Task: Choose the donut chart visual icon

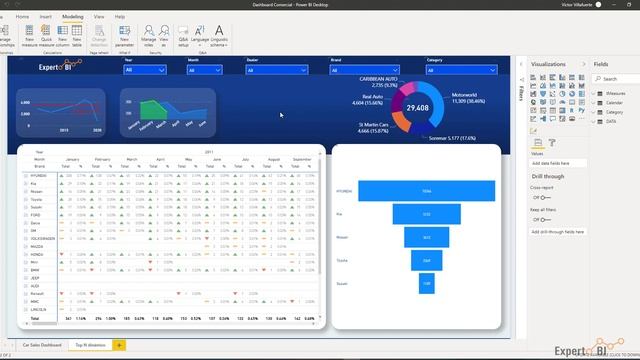Action: 572,94
